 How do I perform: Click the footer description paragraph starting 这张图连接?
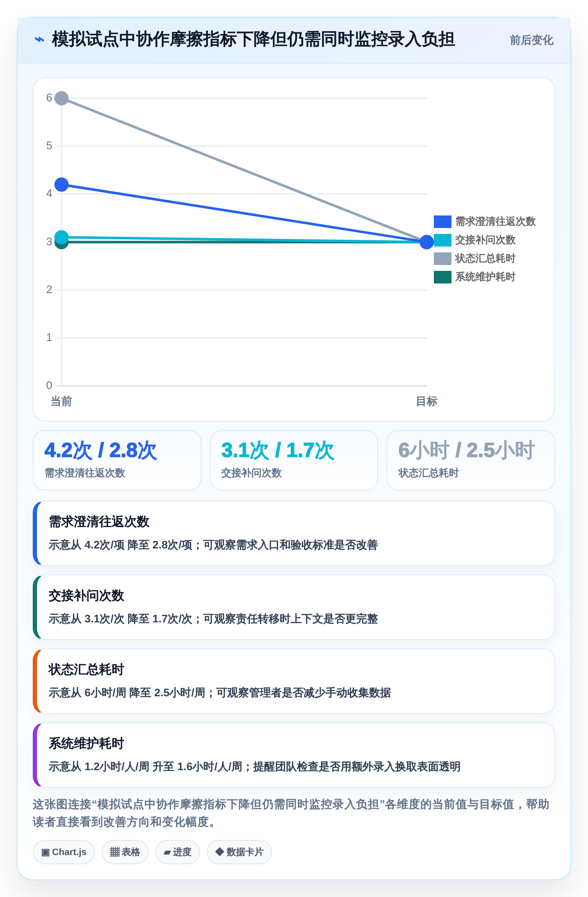point(291,813)
